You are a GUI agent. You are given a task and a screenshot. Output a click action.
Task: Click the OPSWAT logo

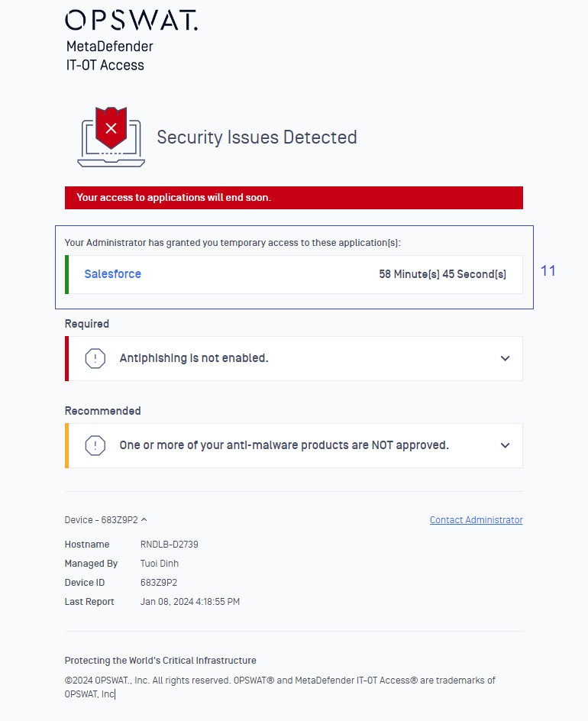(x=131, y=20)
